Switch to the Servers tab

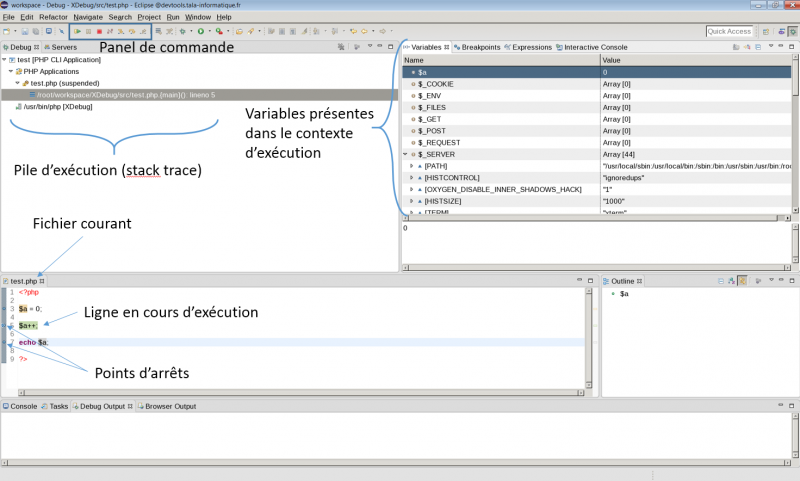62,47
